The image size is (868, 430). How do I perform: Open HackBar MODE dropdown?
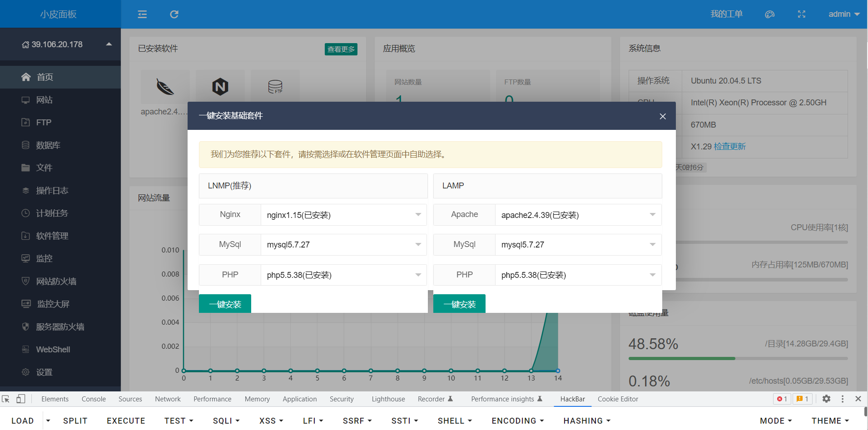[x=776, y=421]
